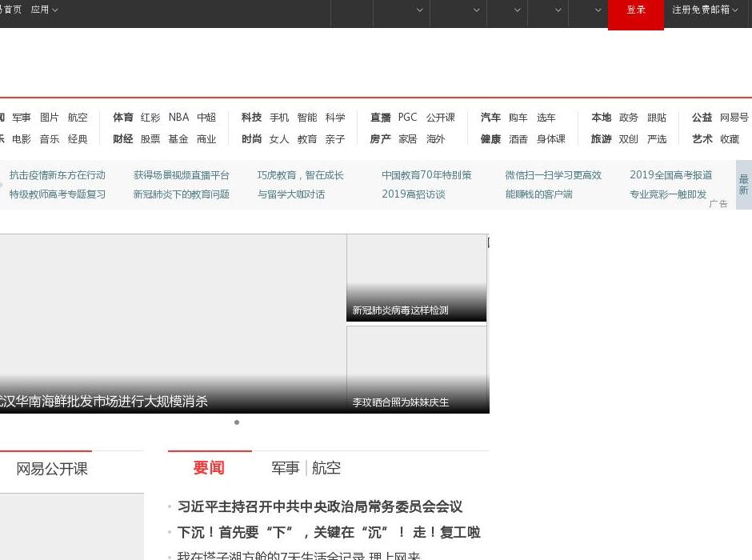This screenshot has height=560, width=752.
Task: Click the red 登录 login button
Action: click(x=636, y=10)
